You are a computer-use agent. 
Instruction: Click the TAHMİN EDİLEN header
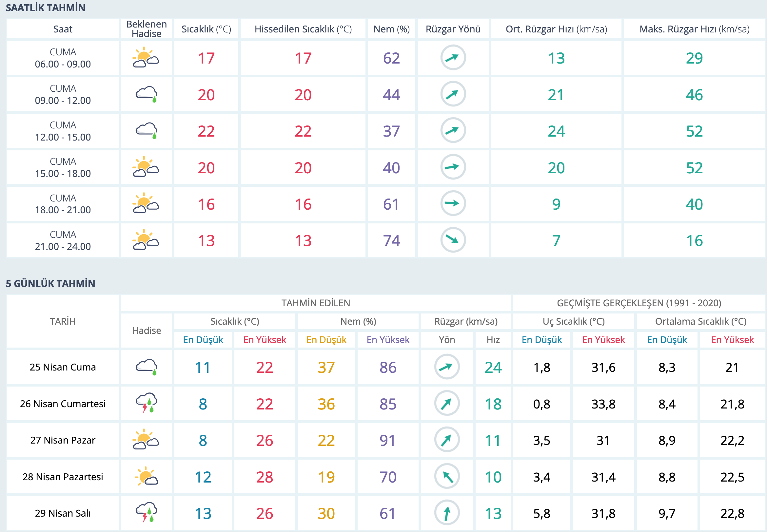(x=315, y=303)
